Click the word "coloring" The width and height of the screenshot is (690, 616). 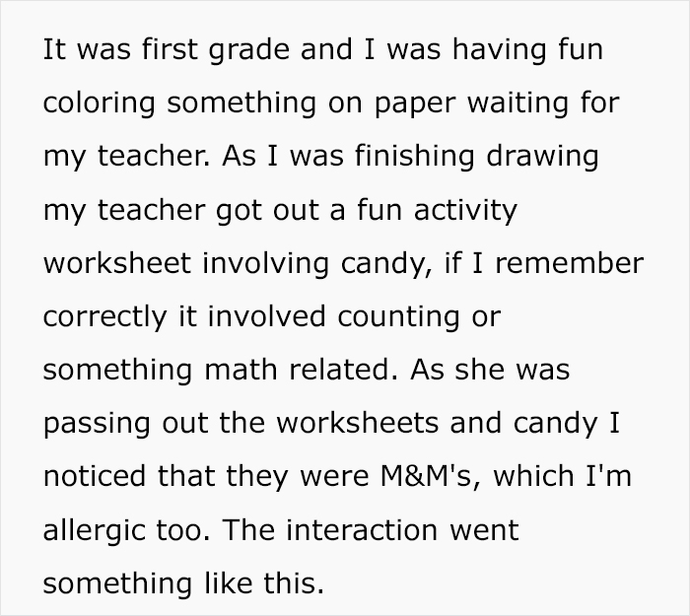94,104
